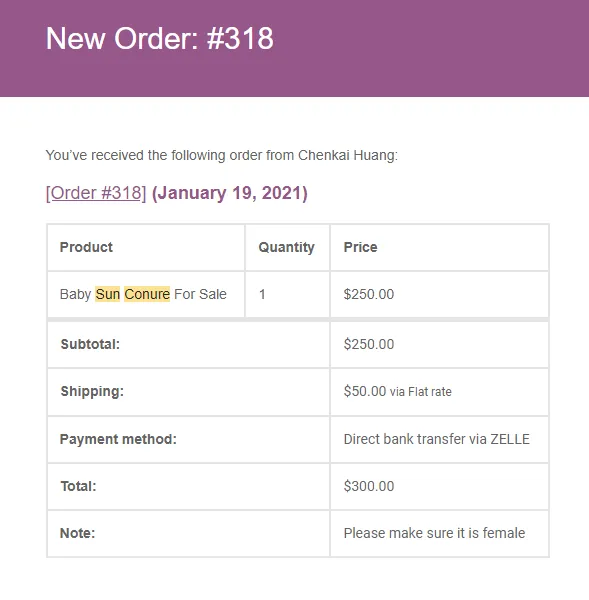This screenshot has height=600, width=589.
Task: Click the Price column header
Action: click(x=361, y=247)
